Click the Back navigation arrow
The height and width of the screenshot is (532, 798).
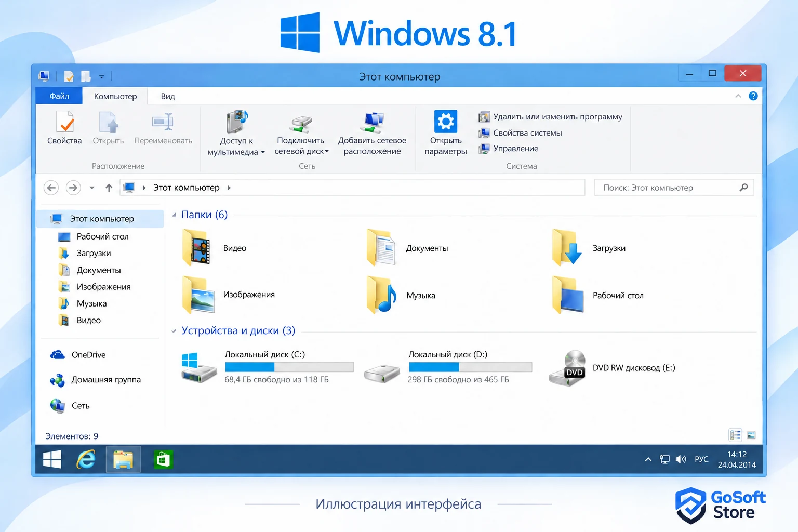coord(51,188)
